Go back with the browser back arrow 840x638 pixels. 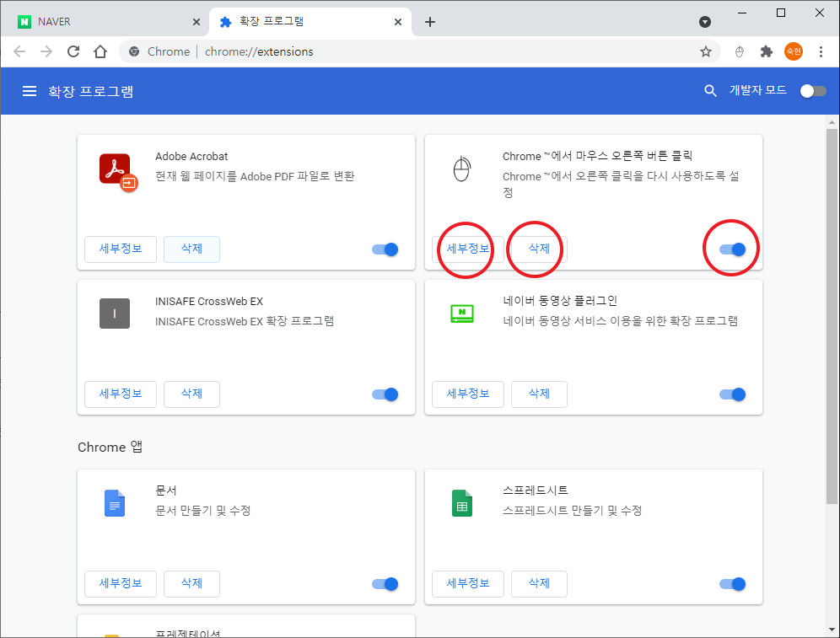point(19,51)
